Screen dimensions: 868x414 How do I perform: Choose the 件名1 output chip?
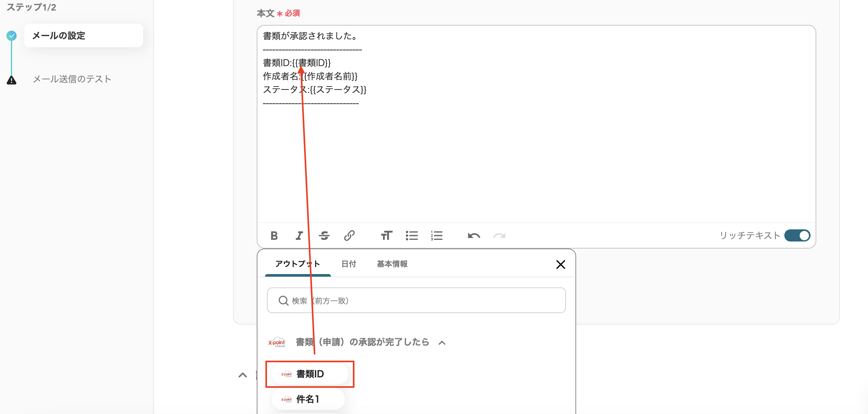307,399
